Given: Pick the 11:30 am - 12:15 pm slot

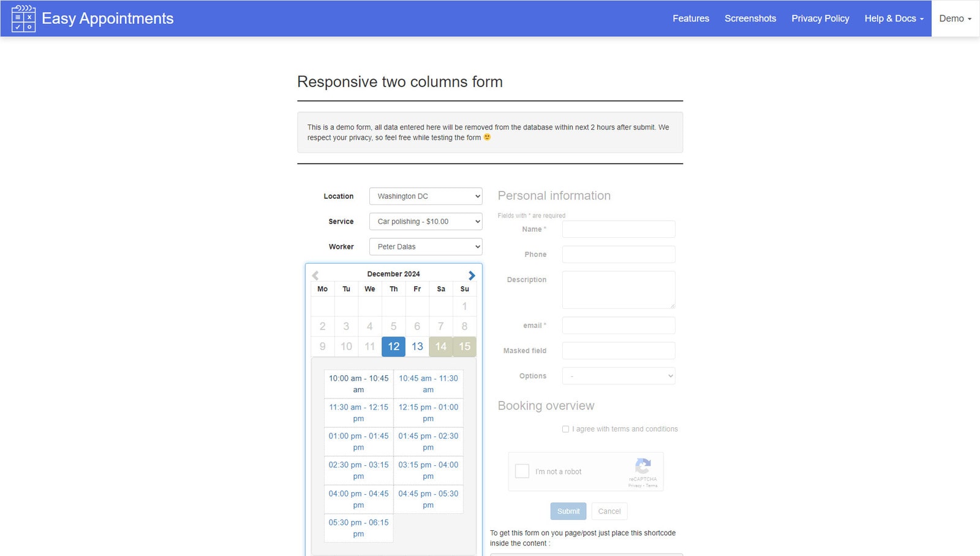Looking at the screenshot, I should tap(358, 413).
